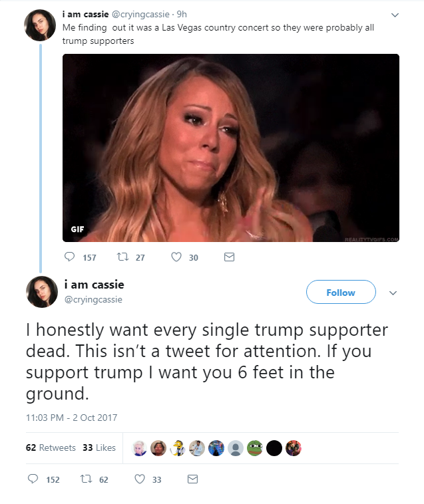The image size is (424, 504).
Task: Like the main tweet showing 33
Action: pos(139,479)
